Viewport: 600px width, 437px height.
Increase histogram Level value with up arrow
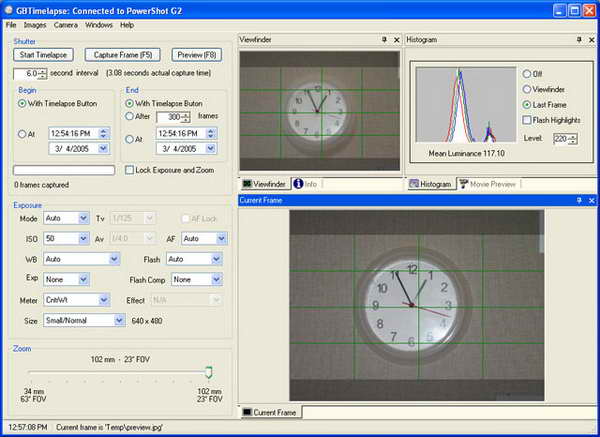point(572,136)
